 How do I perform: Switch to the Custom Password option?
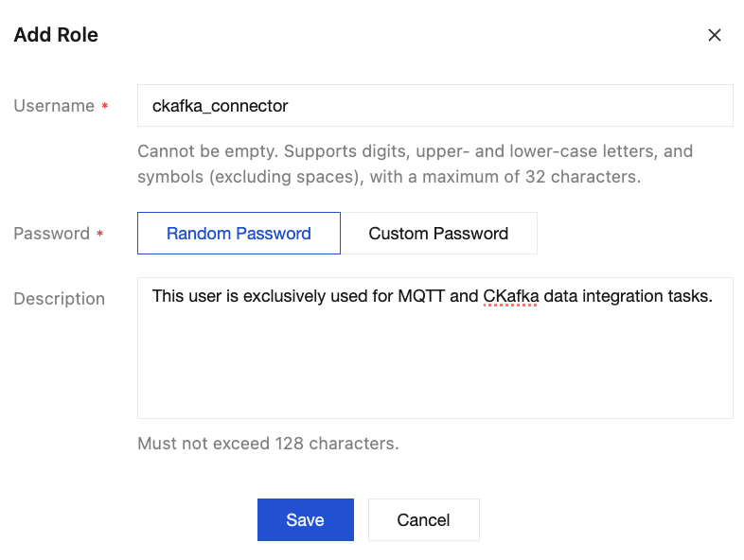438,234
